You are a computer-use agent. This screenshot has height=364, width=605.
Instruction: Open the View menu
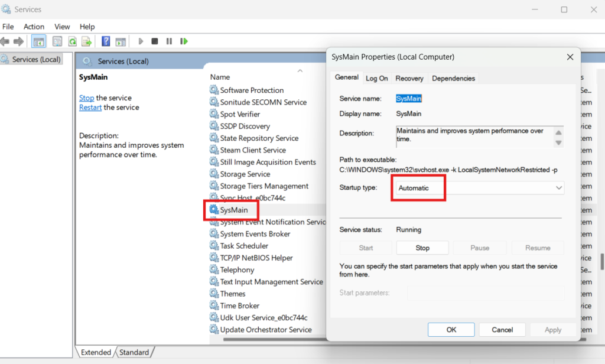coord(62,27)
